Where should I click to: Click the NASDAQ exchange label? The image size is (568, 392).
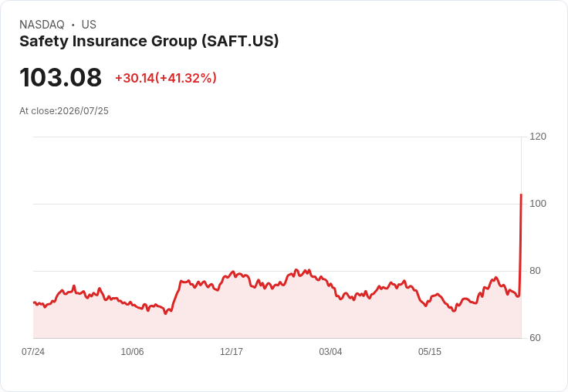[x=42, y=25]
